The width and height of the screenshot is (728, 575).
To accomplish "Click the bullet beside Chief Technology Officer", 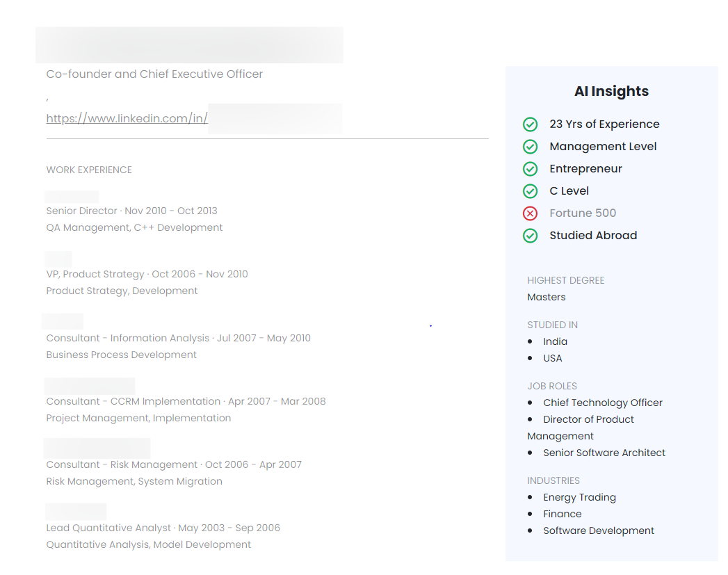I will point(532,402).
